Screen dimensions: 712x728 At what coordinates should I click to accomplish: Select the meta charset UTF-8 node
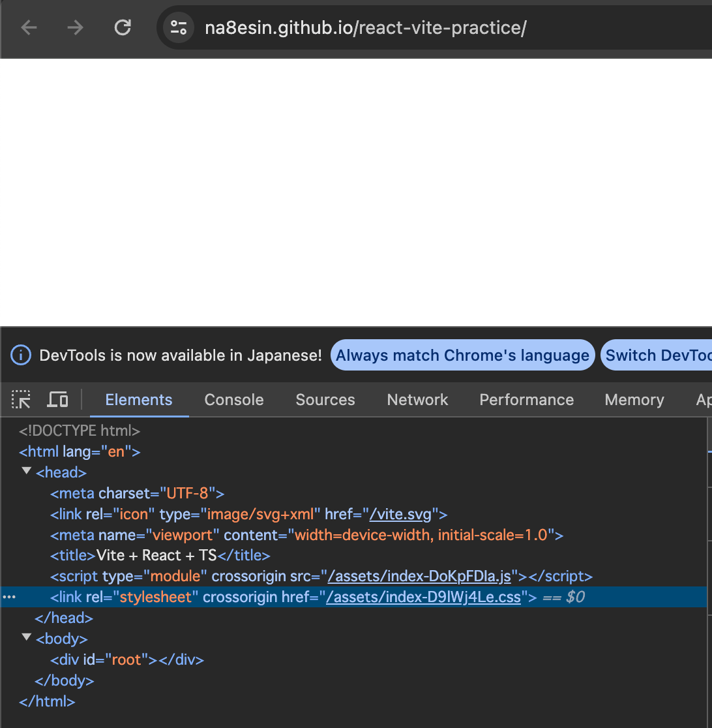tap(138, 494)
